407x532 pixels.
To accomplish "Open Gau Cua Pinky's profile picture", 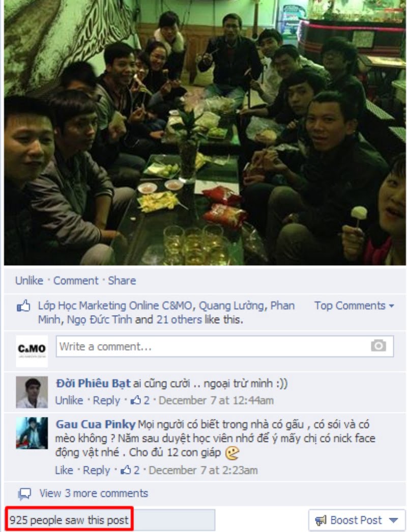I will [x=32, y=433].
